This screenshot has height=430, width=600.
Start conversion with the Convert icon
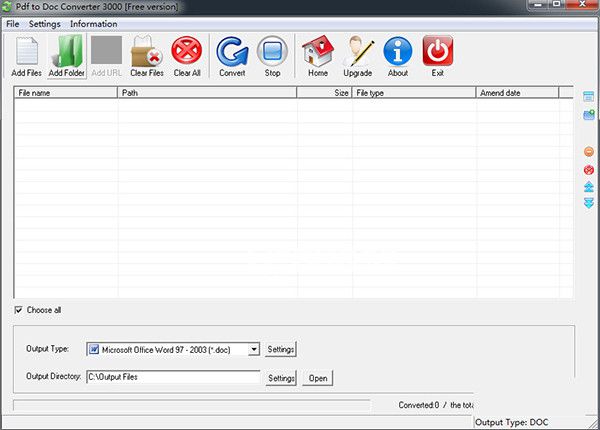(x=232, y=51)
